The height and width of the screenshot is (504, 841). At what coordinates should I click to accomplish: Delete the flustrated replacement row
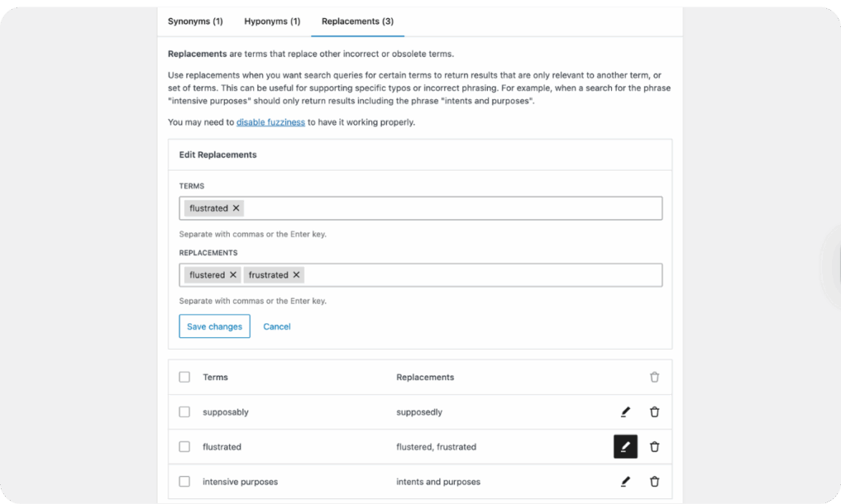click(x=655, y=447)
